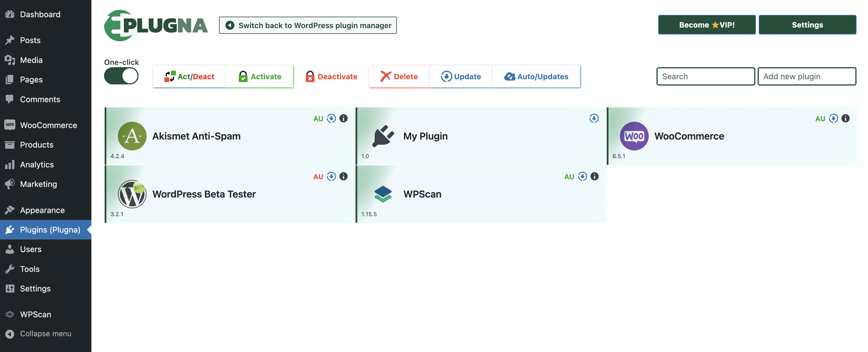Screen dimensions: 868x352
Task: Open Marketing in the sidebar
Action: (45, 184)
